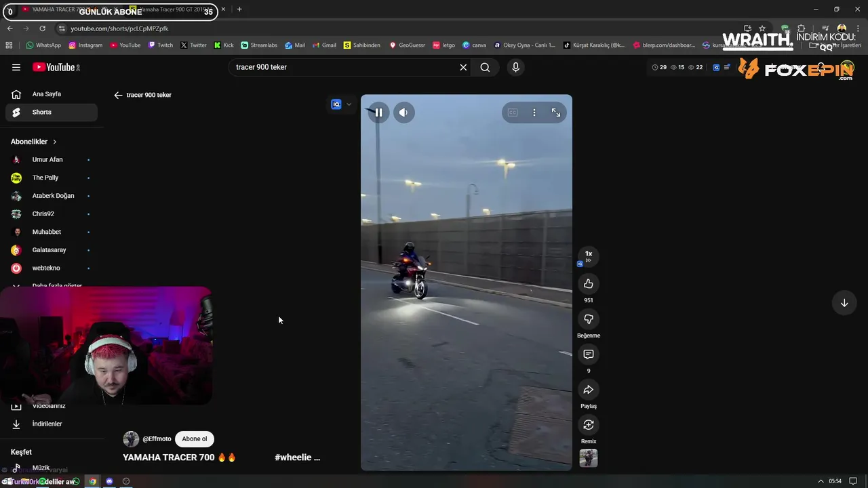Enter fullscreen on the Short
Screen dimensions: 868x488
click(556, 113)
